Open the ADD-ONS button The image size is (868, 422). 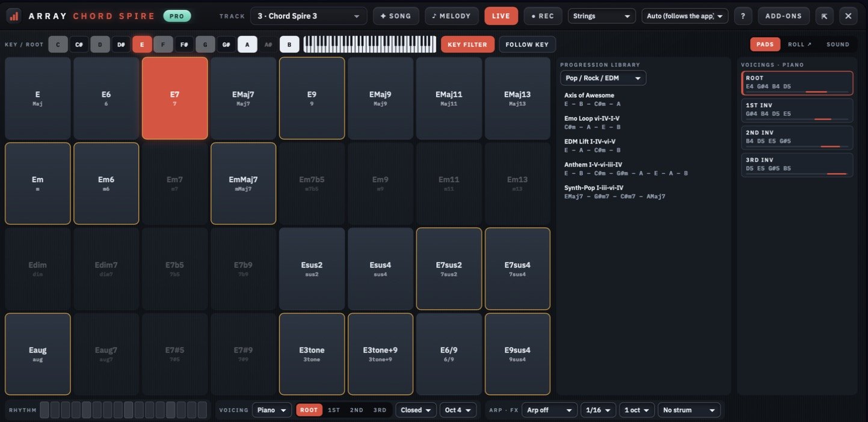pos(784,16)
